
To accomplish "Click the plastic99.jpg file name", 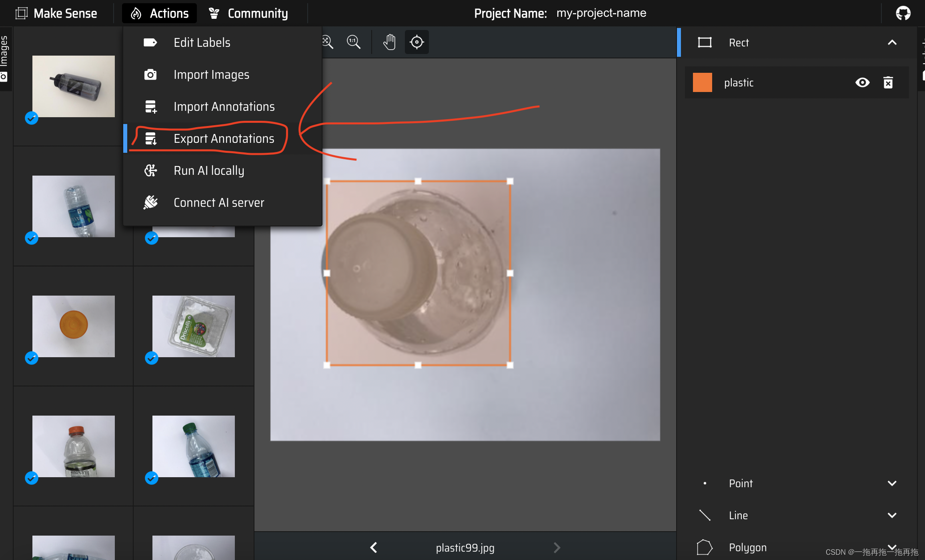I will (x=465, y=548).
